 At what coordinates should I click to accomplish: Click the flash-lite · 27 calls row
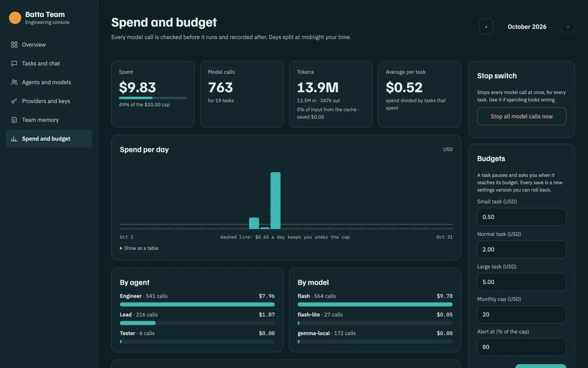pyautogui.click(x=375, y=318)
